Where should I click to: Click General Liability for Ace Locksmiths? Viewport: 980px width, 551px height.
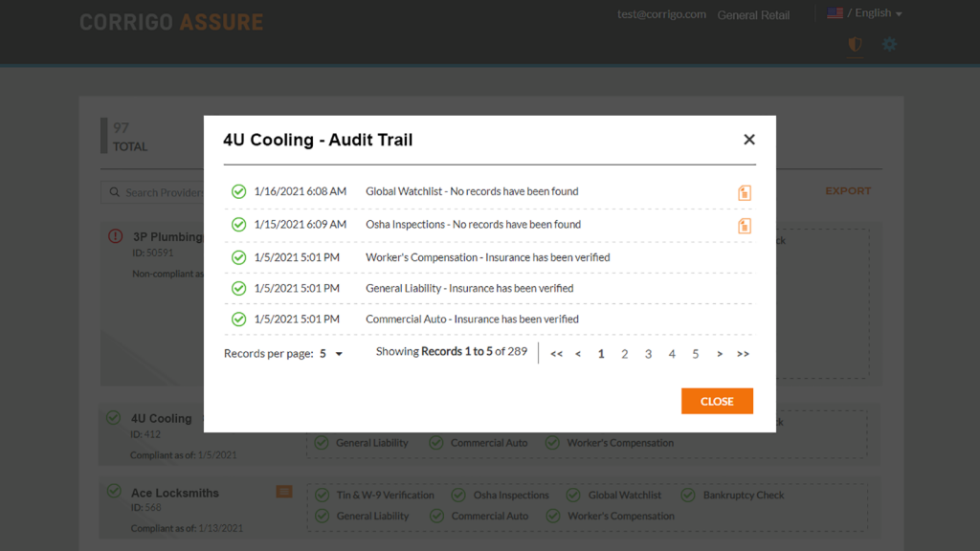tap(372, 516)
